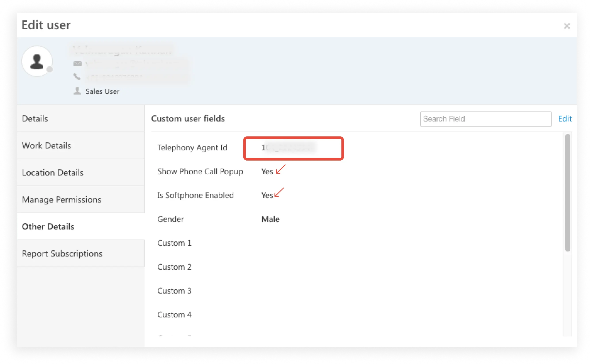Click the Telephony Agent Id label
The image size is (590, 364).
(192, 148)
